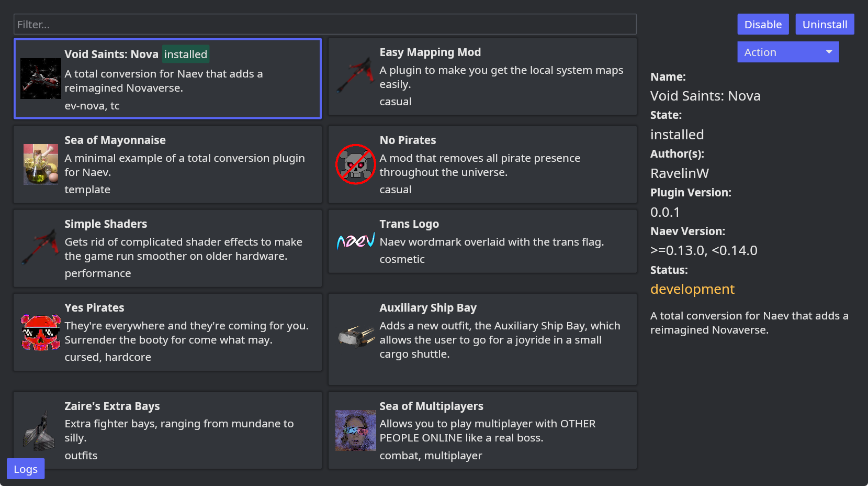Open the Logs panel

pos(25,469)
